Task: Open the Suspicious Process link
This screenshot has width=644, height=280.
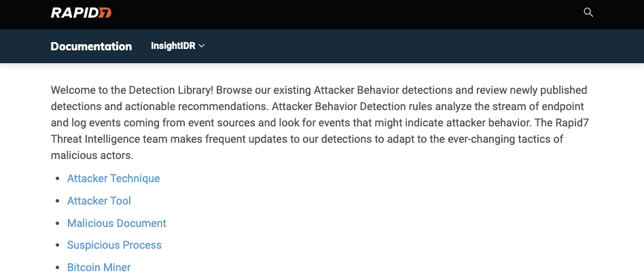Action: click(114, 245)
